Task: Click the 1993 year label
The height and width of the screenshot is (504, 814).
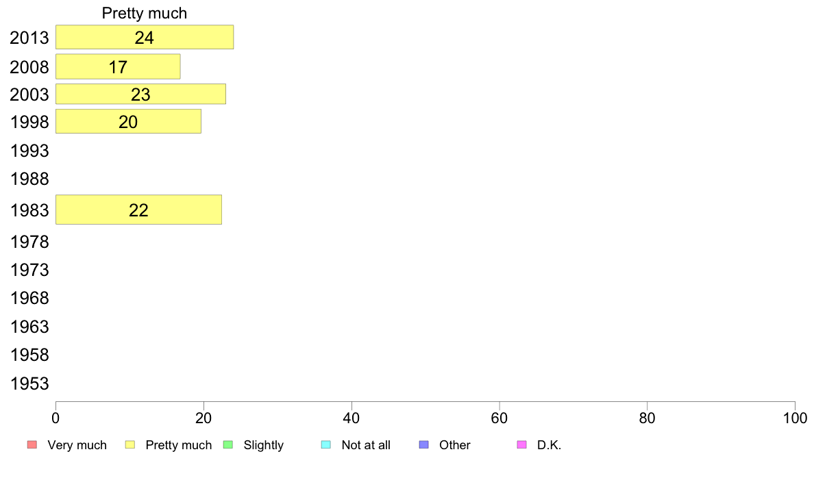Action: click(29, 151)
